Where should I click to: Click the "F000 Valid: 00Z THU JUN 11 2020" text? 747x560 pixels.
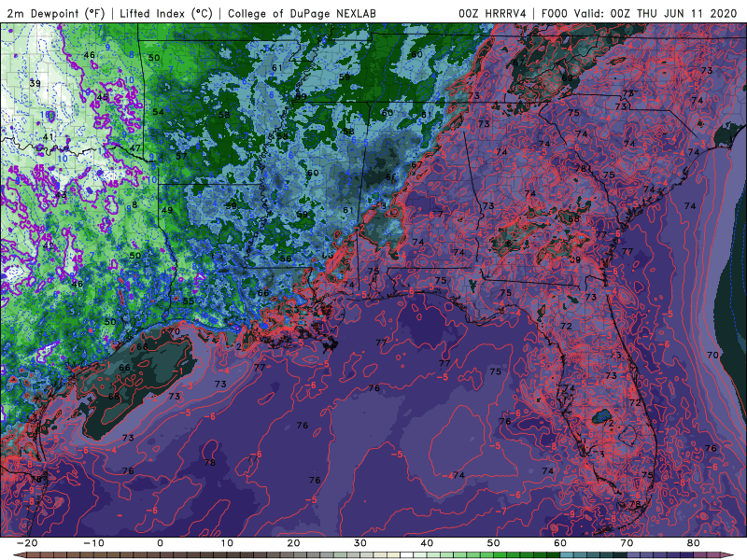640,13
